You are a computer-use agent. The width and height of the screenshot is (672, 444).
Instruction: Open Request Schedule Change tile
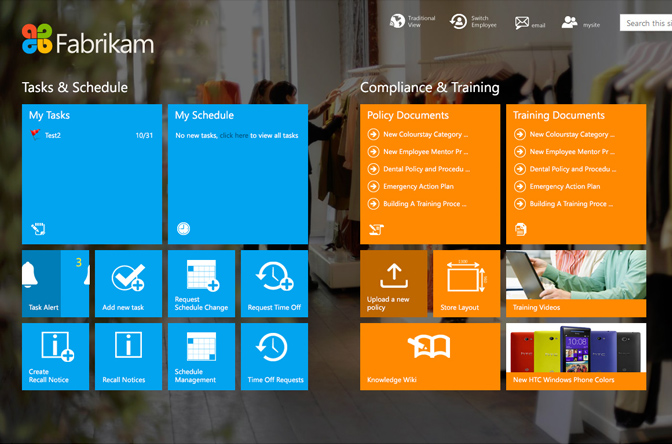tap(201, 283)
